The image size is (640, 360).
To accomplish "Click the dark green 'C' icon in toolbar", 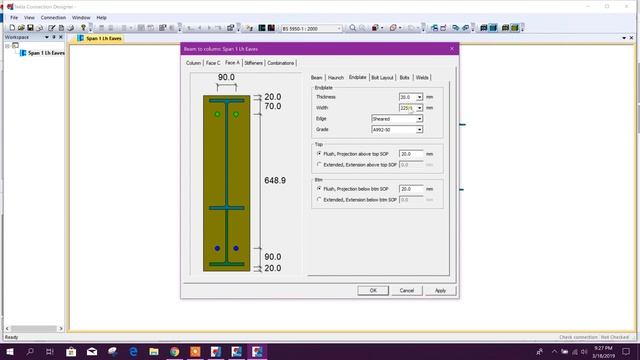I will coord(262,28).
